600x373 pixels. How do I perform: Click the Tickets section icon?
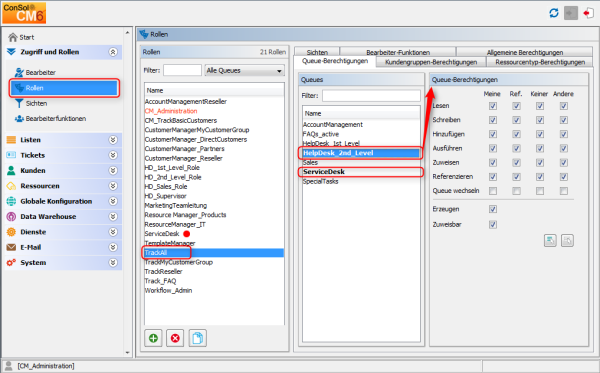tap(11, 155)
